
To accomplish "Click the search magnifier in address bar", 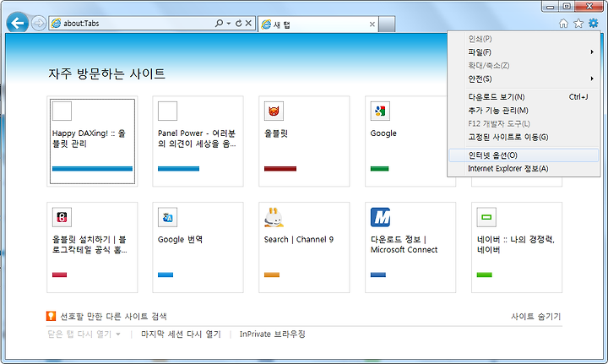I will [x=219, y=24].
